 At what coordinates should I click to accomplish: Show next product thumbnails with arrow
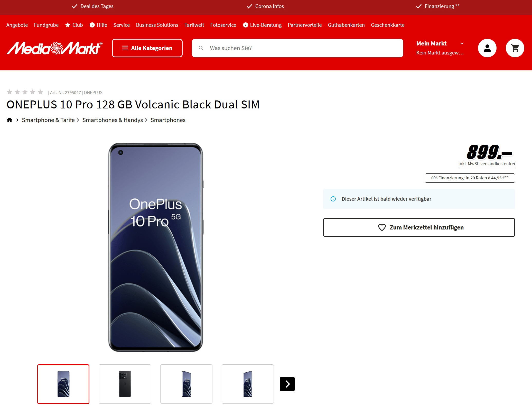(x=287, y=384)
